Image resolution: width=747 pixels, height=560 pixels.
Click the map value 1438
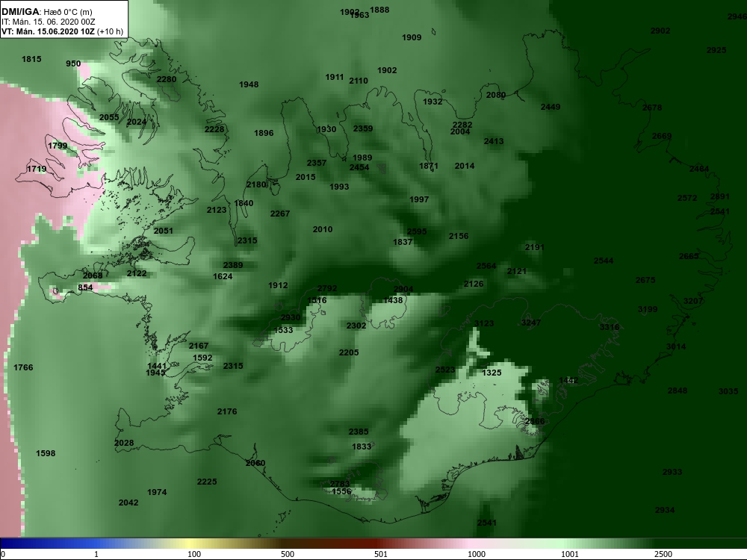[393, 300]
